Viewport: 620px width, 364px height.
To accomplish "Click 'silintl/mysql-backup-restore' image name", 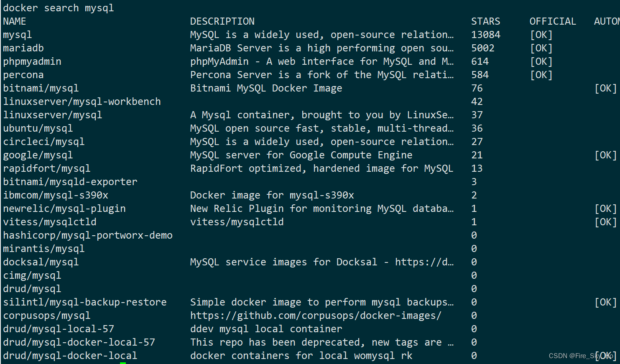I will click(85, 302).
